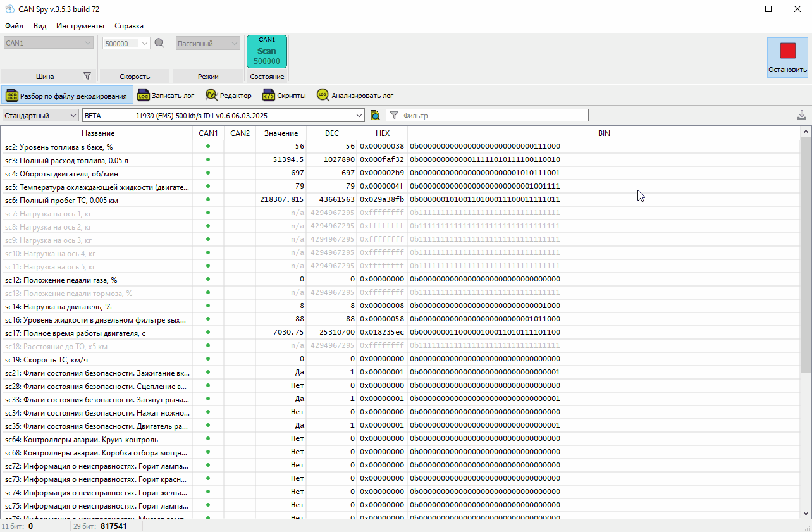Click the value 218307.815 for sc6
Viewport: 812px width, 532px height.
point(282,200)
